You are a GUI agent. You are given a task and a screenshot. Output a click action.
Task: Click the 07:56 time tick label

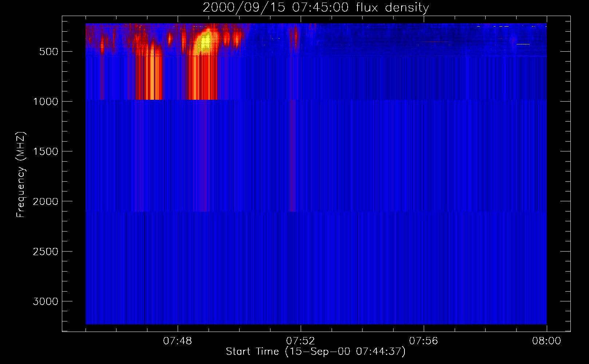click(x=424, y=341)
